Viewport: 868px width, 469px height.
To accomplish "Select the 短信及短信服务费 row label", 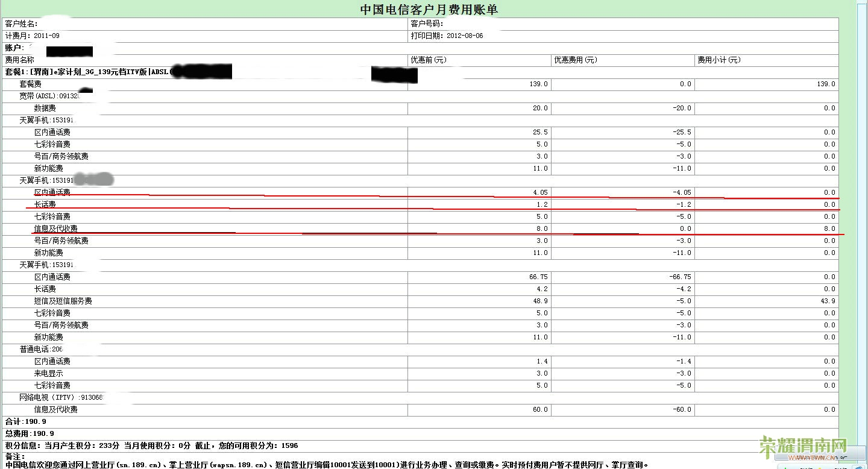I will pyautogui.click(x=63, y=301).
